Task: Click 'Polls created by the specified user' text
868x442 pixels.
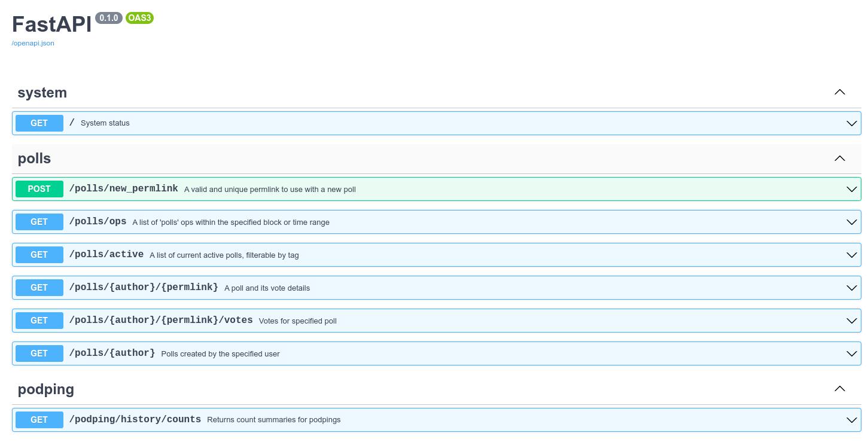Action: (x=221, y=354)
